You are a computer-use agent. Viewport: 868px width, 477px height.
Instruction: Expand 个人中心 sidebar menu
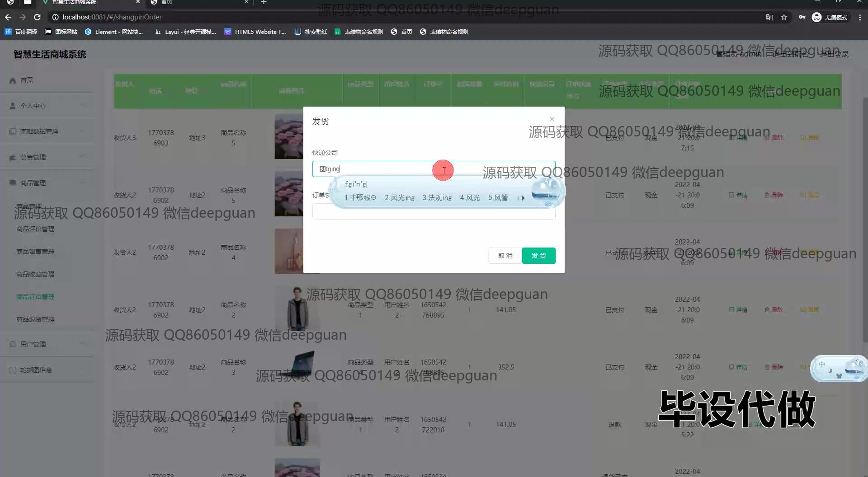(x=47, y=106)
